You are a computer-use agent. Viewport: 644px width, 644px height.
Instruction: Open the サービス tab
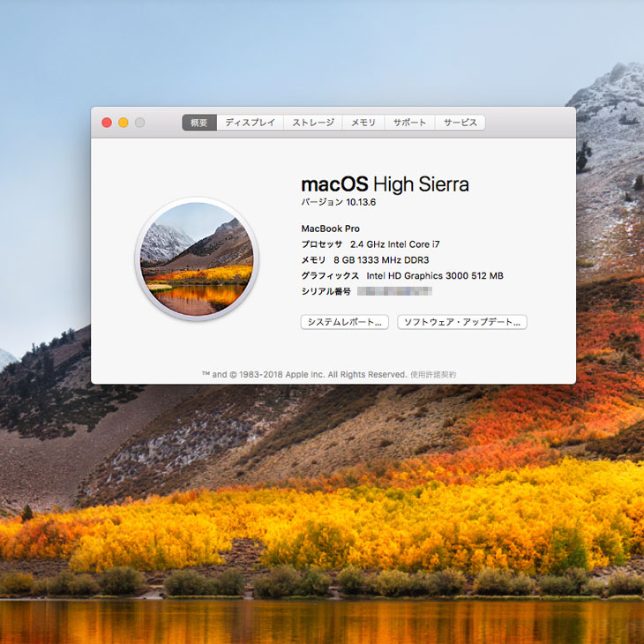[x=460, y=123]
